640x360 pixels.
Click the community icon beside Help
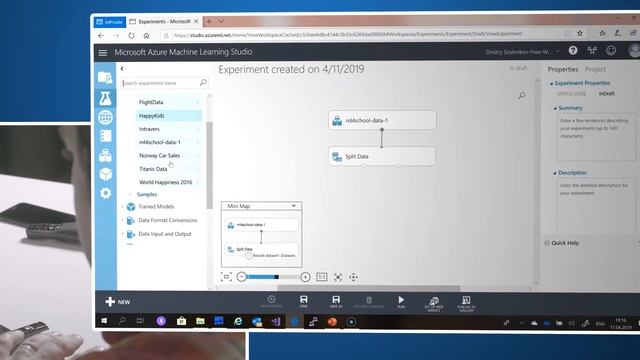pyautogui.click(x=592, y=51)
